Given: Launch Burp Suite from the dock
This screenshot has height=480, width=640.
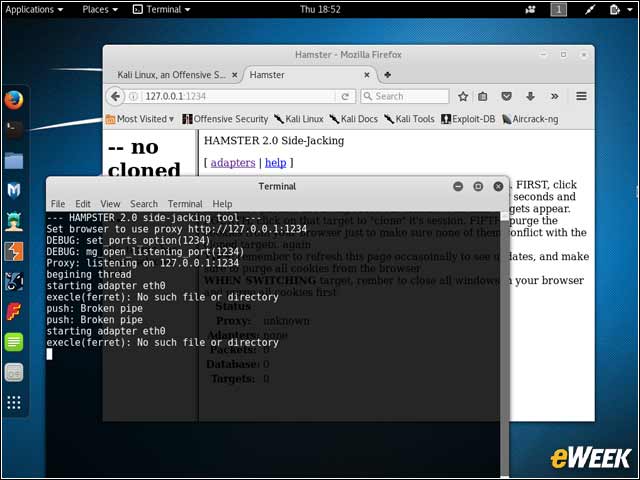Looking at the screenshot, I should 14,251.
